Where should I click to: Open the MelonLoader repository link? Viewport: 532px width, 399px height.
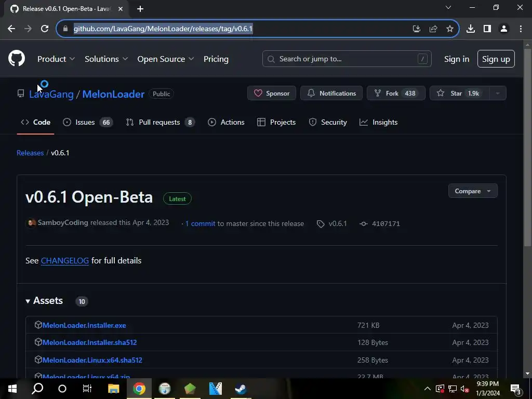point(113,94)
